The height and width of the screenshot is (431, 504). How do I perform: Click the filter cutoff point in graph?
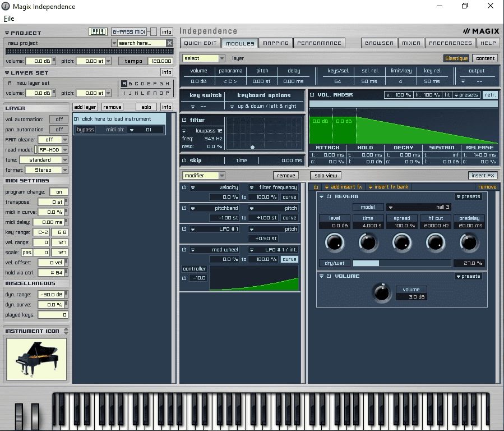pos(253,147)
